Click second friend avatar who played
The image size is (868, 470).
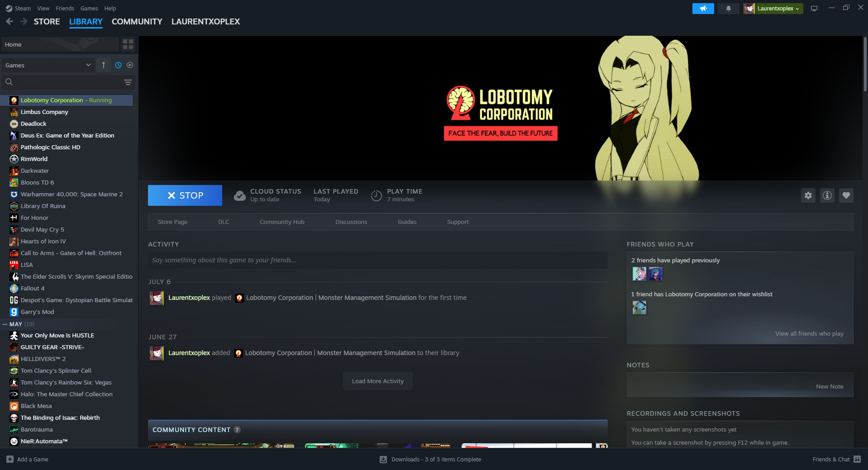point(655,274)
